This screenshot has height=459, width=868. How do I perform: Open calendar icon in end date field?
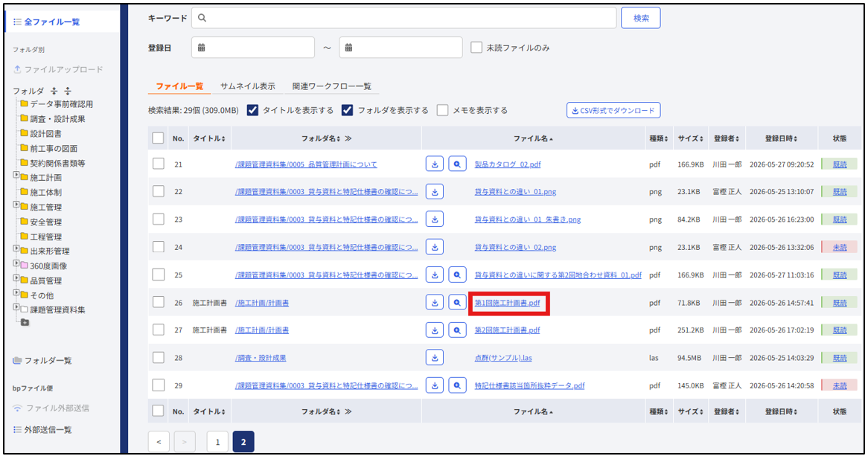[348, 48]
